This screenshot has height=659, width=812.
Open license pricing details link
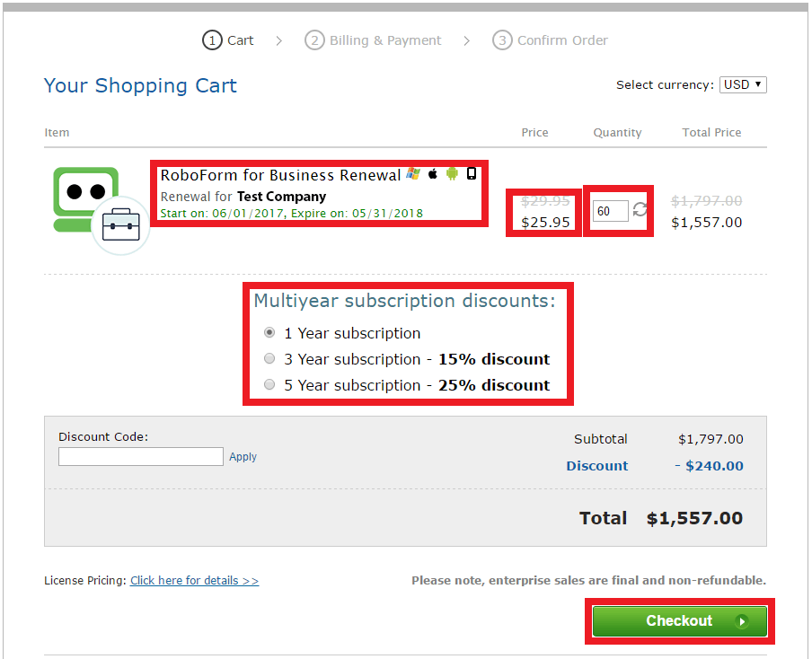[194, 580]
